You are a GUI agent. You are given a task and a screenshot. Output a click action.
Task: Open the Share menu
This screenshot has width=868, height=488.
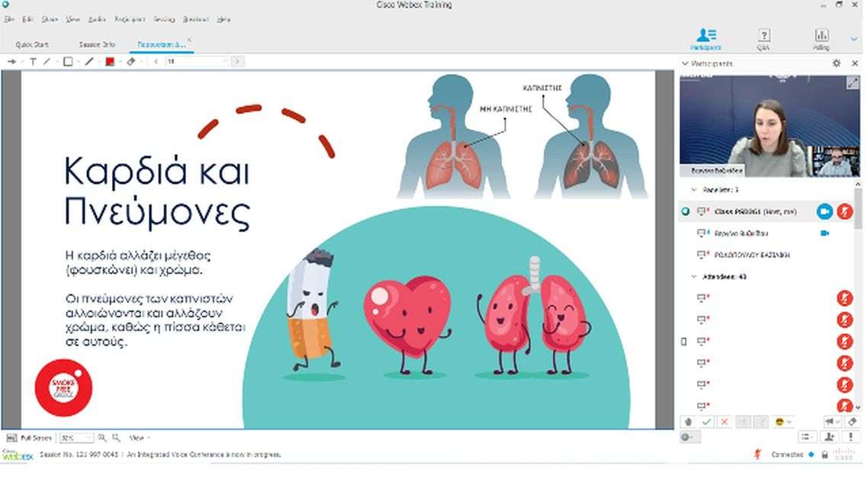coord(50,19)
